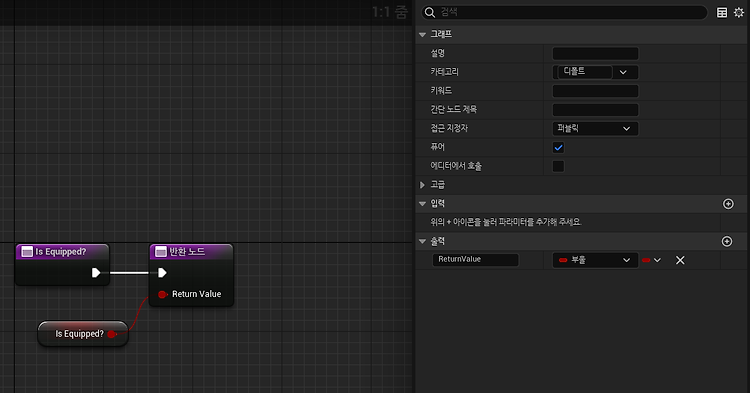Click execution input pin on 반환 노드
This screenshot has width=750, height=393.
tap(162, 273)
